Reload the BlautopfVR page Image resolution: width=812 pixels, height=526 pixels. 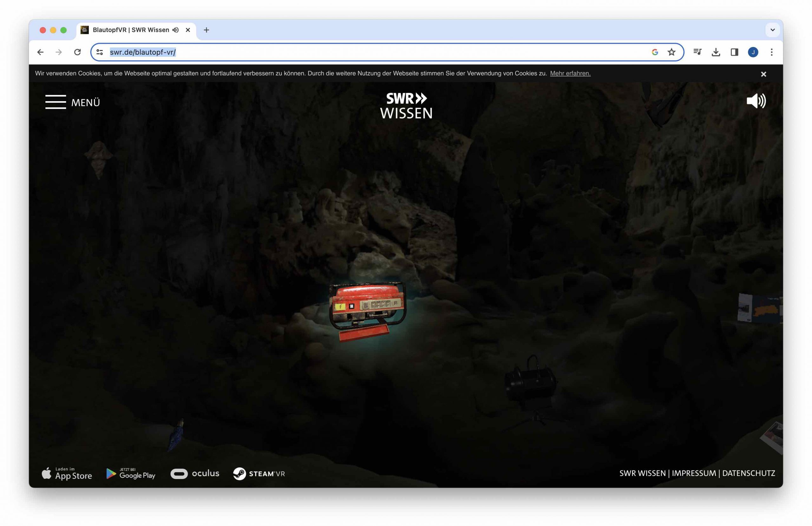pos(77,52)
